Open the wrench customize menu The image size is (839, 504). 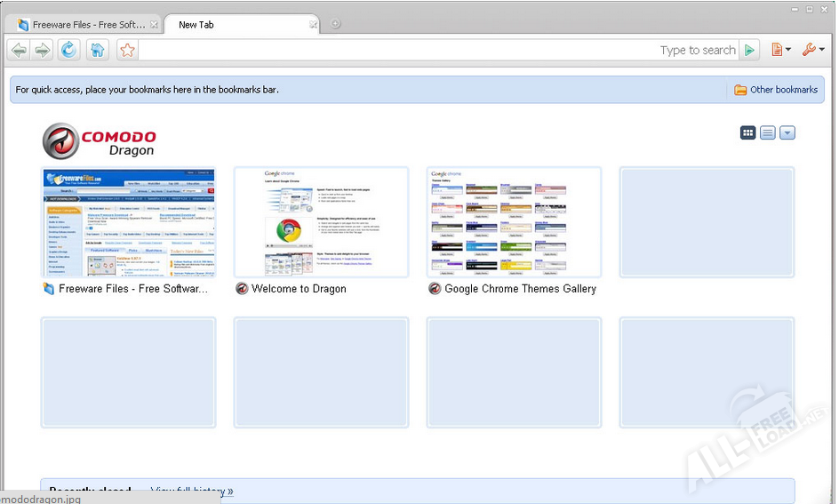coord(812,50)
